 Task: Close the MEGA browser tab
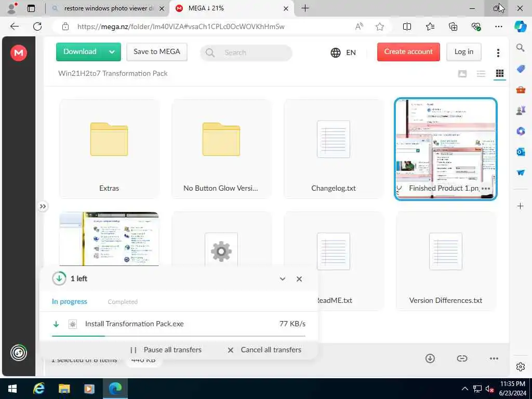coord(286,8)
